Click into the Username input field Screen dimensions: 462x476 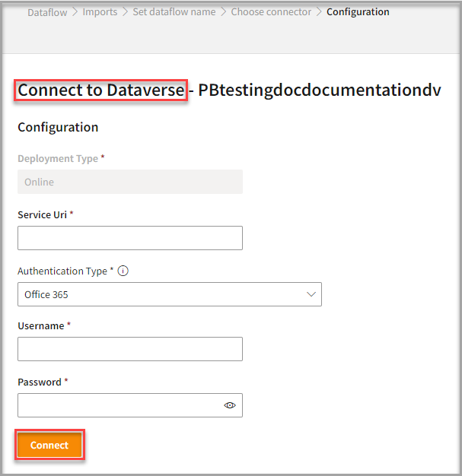click(x=130, y=349)
